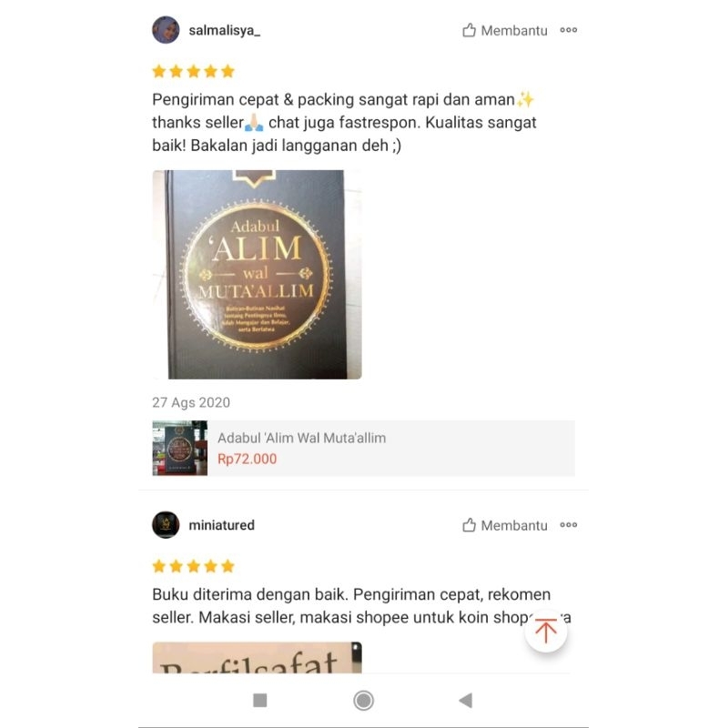The height and width of the screenshot is (728, 728).
Task: Tap thumbs-up icon on salmalisya_ review
Action: click(x=469, y=30)
